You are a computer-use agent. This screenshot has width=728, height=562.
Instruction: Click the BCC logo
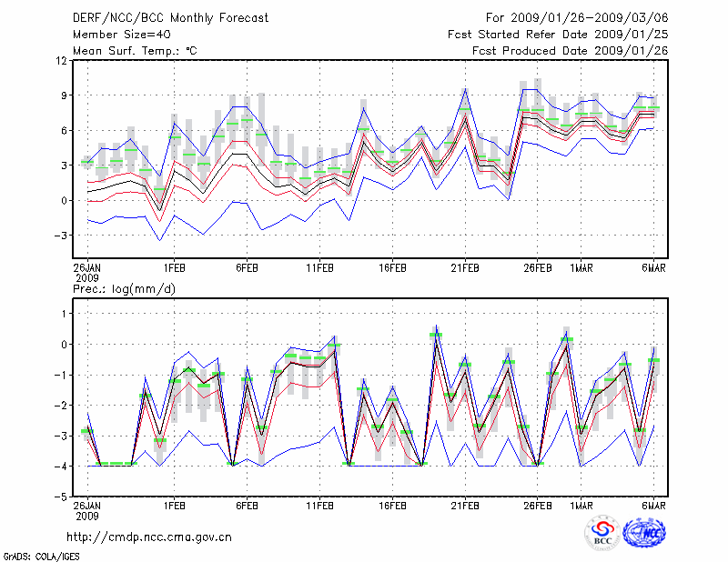(x=602, y=535)
